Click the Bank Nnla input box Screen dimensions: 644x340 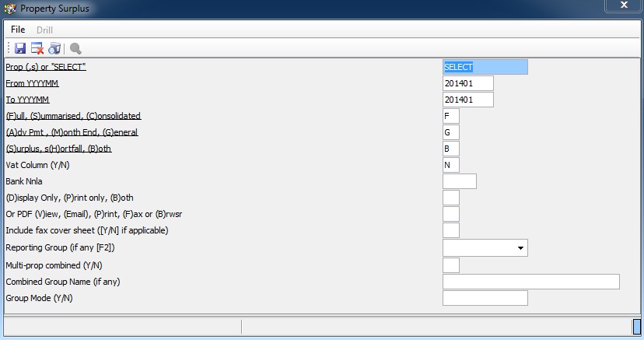pos(459,182)
